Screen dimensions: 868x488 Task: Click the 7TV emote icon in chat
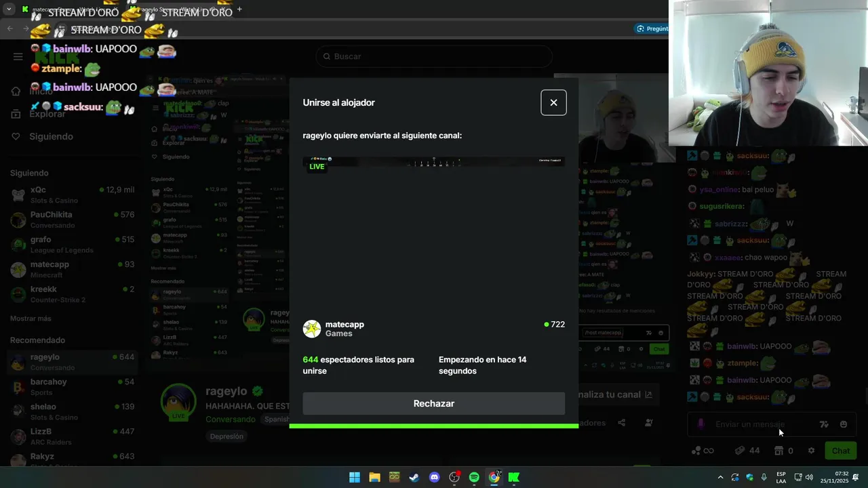824,424
